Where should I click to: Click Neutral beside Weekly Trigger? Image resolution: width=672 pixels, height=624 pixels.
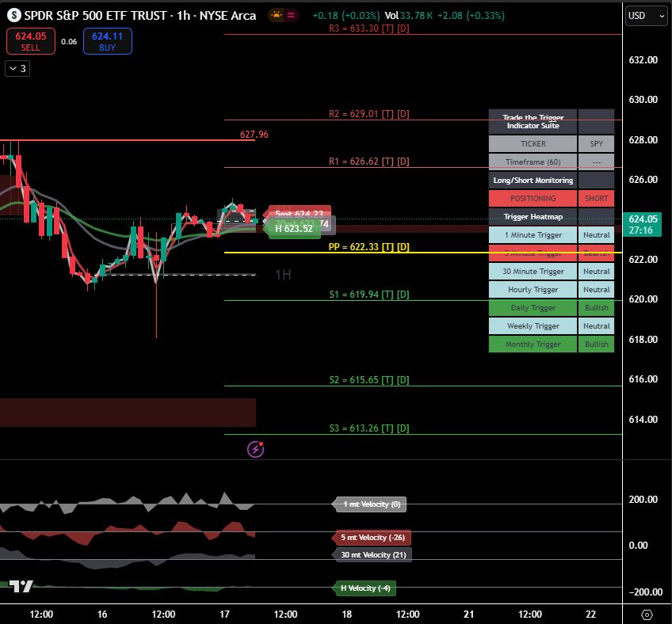[596, 326]
